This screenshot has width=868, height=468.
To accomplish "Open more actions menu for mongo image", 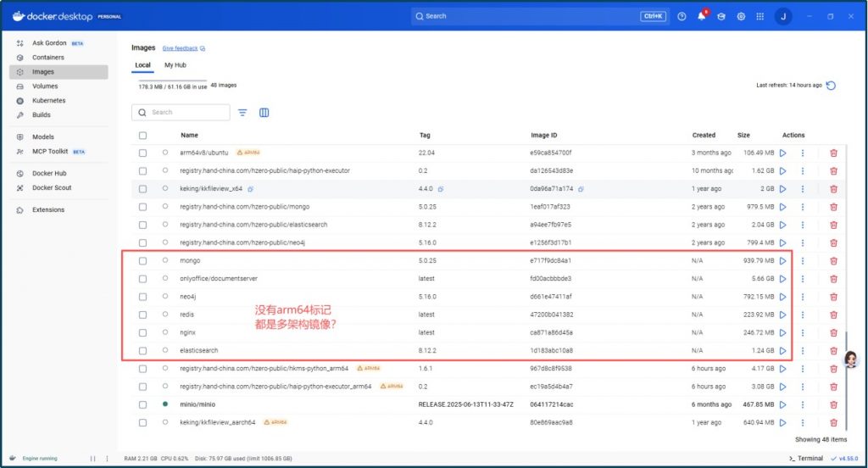I will pyautogui.click(x=802, y=261).
